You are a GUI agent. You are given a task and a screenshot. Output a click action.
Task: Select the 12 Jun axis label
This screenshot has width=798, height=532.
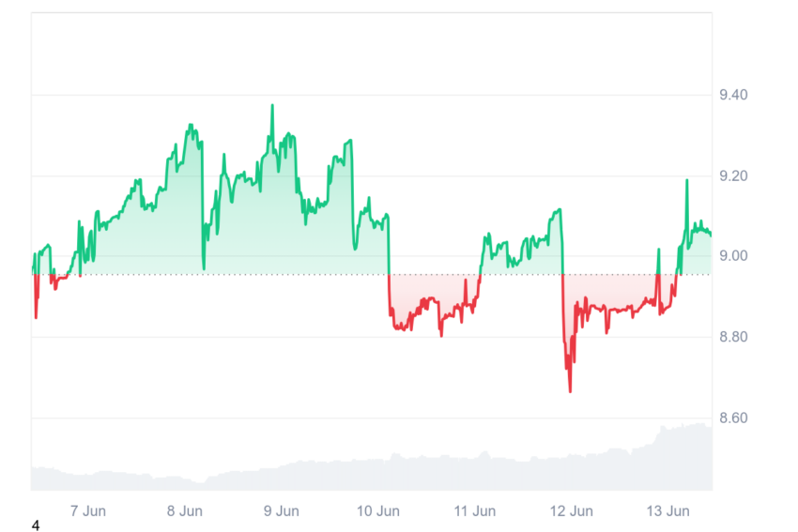(572, 510)
